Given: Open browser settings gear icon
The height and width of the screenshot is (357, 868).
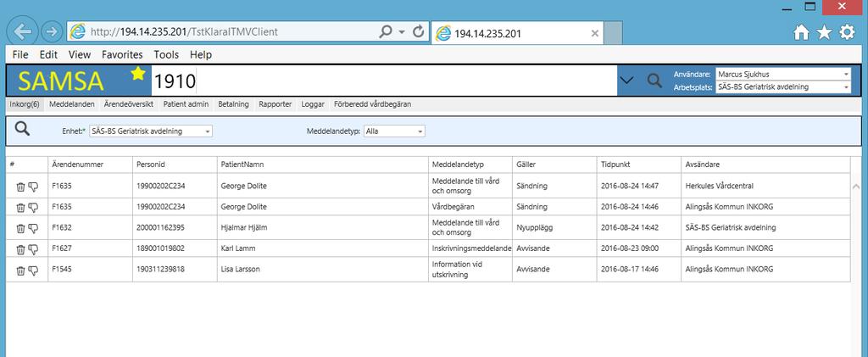Looking at the screenshot, I should (847, 33).
